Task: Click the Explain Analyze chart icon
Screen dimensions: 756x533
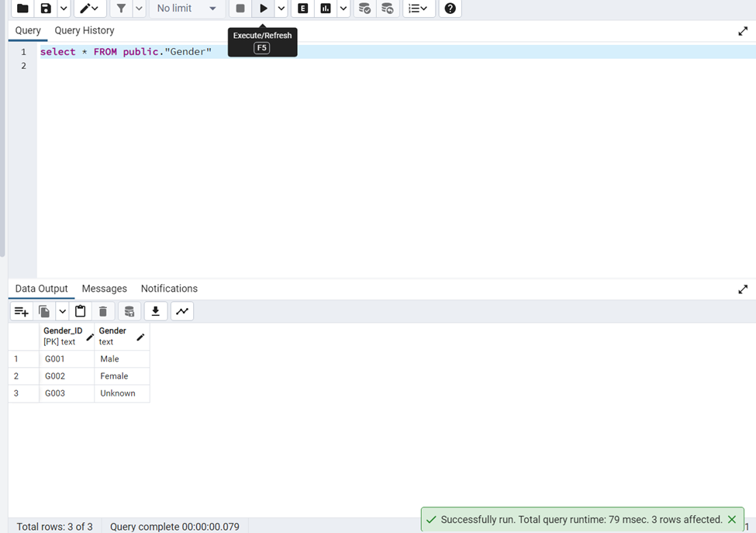Action: 326,9
